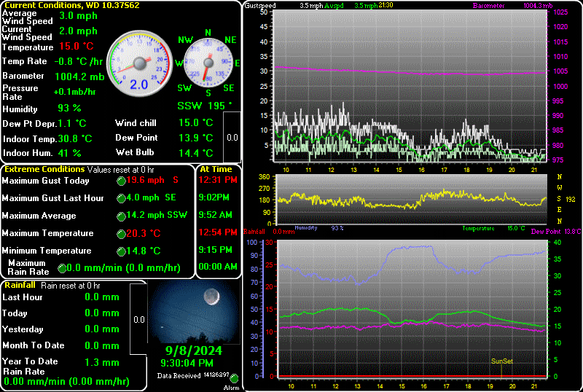Click the 'Dew Point 13.8°C' graph legend
This screenshot has width=583, height=392.
[556, 231]
